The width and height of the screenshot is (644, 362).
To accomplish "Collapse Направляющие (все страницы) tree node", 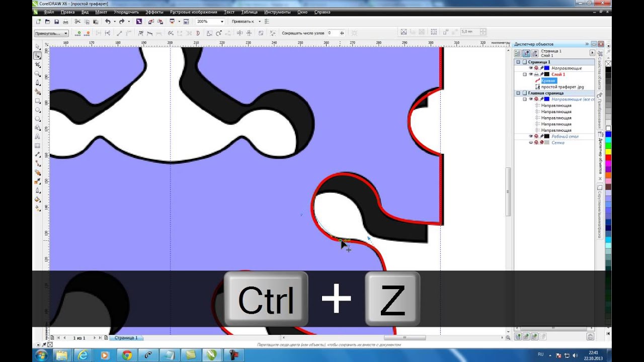I will pos(525,100).
